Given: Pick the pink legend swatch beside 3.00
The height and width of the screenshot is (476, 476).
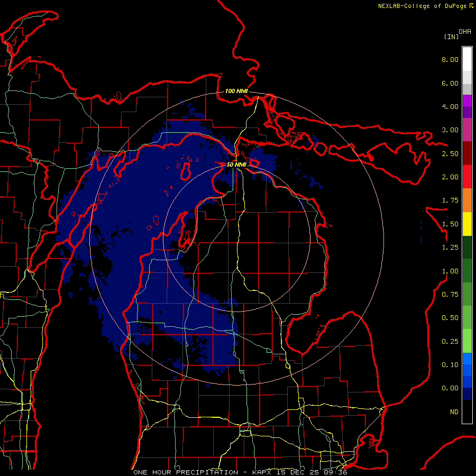Looking at the screenshot, I should point(467,130).
